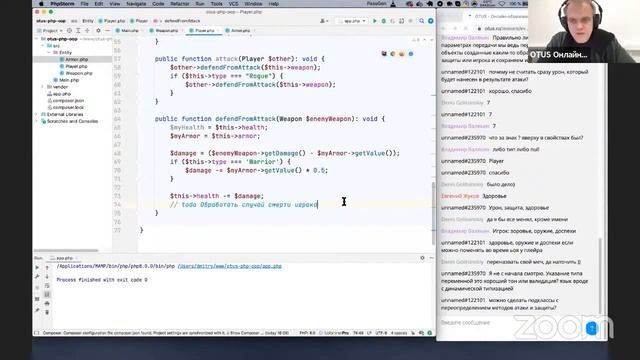Image resolution: width=640 pixels, height=360 pixels.
Task: Expand External Libraries node
Action: [x=37, y=114]
